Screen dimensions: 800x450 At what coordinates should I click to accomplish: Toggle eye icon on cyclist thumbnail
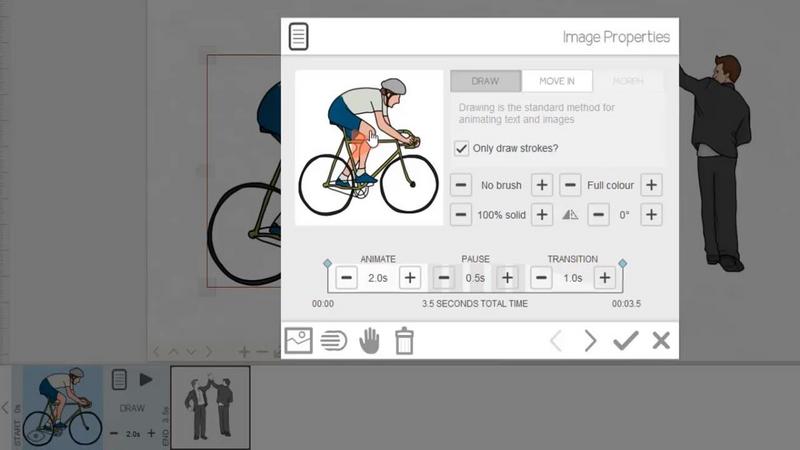coord(35,437)
